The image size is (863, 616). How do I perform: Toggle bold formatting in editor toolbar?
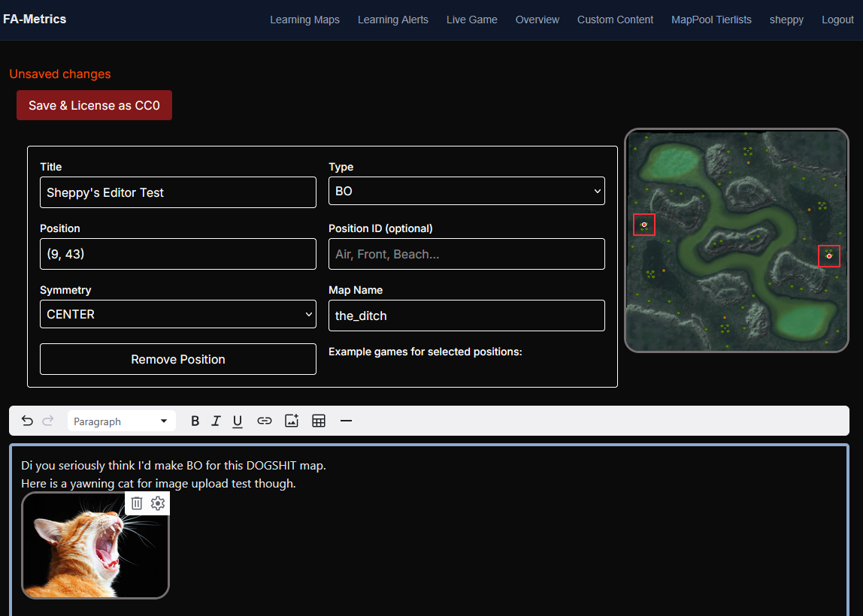195,421
